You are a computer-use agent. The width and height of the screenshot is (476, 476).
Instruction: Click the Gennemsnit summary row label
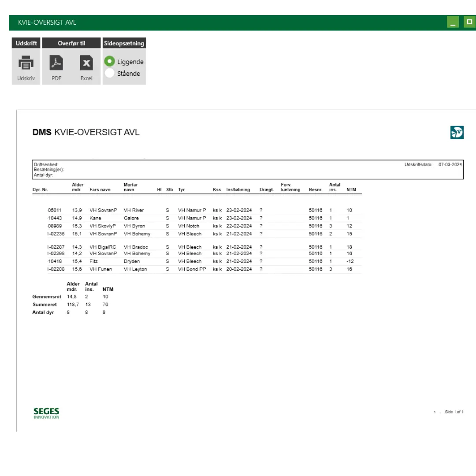pos(47,297)
